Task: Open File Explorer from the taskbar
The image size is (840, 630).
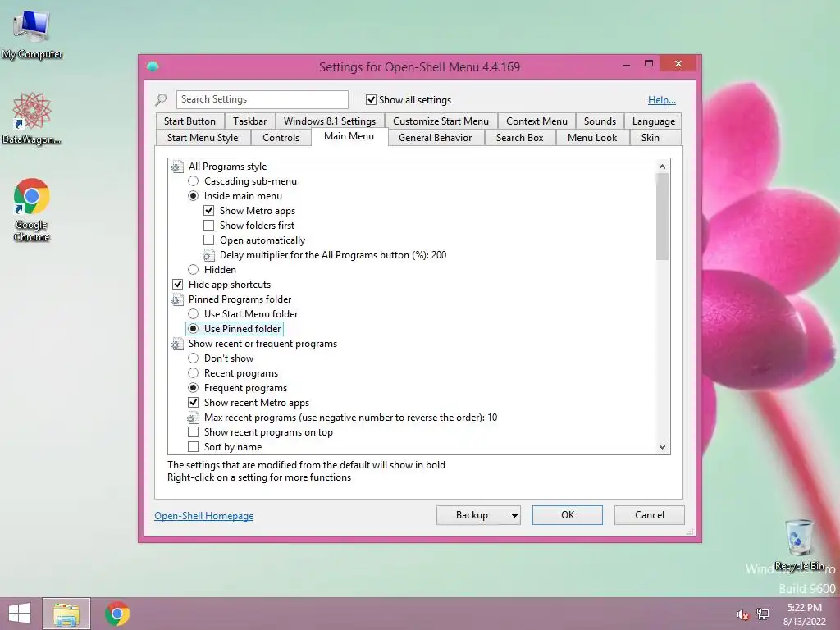Action: pyautogui.click(x=66, y=614)
